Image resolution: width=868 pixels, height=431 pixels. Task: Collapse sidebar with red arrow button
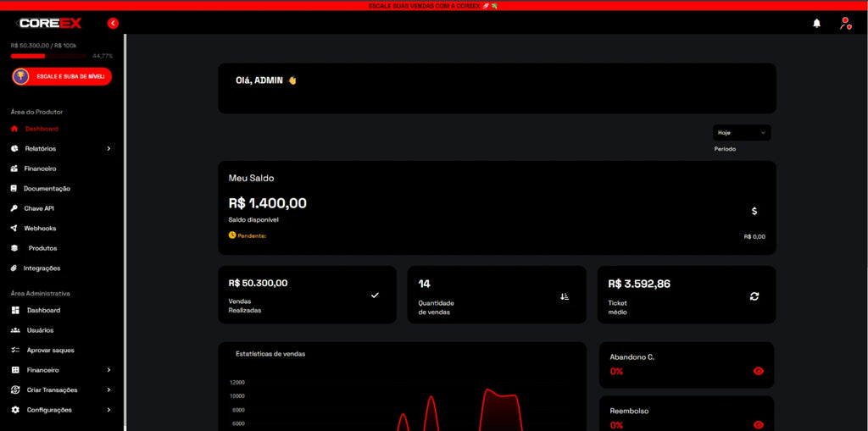coord(113,24)
